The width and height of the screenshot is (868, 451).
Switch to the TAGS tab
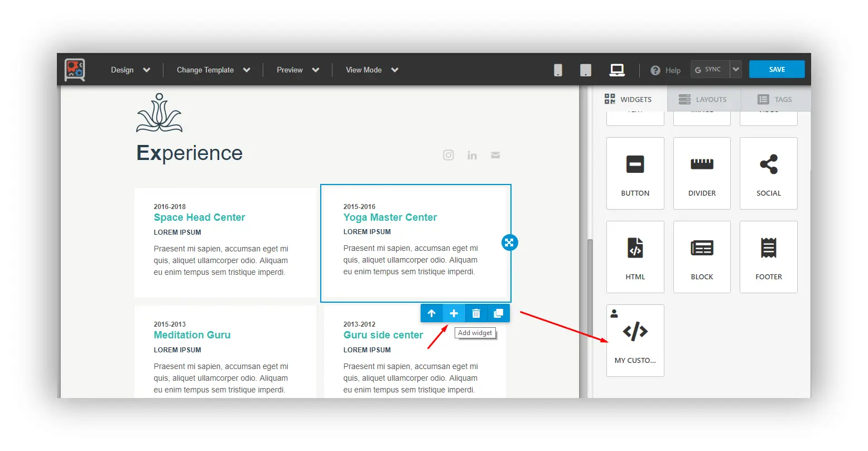click(775, 99)
